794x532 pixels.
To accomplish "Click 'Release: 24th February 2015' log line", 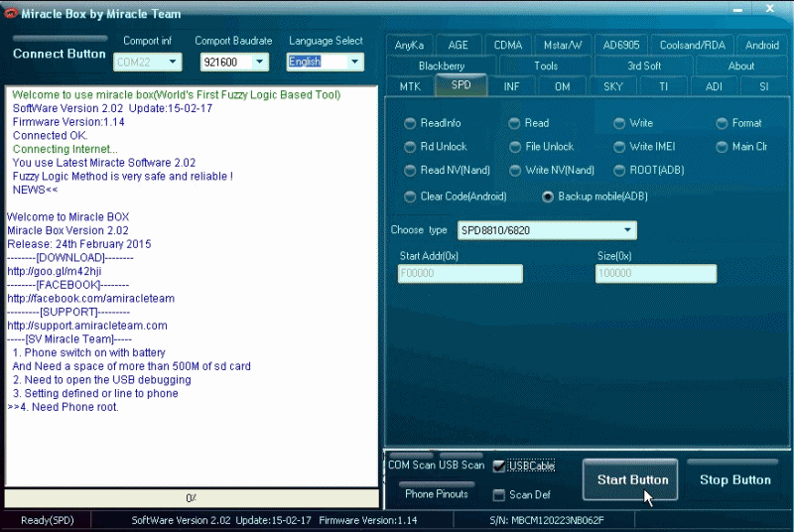I will [x=79, y=244].
